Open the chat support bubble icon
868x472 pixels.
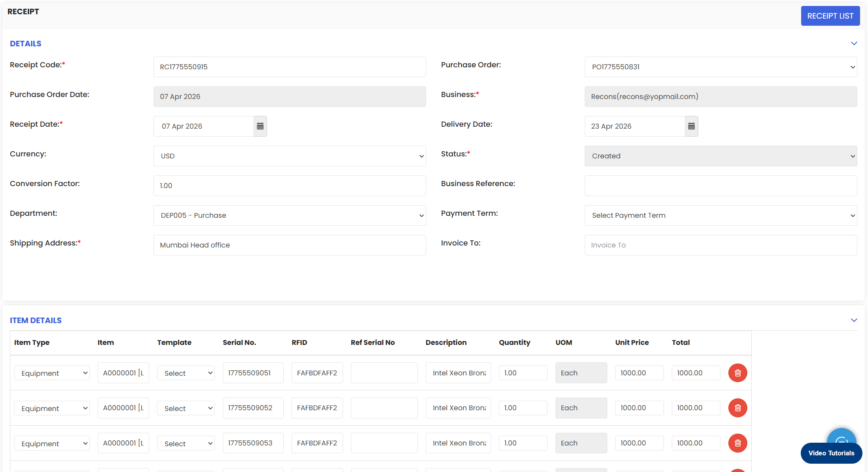point(841,436)
